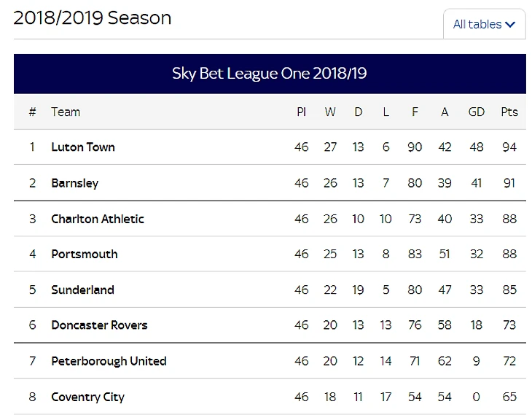Click the GD column header

point(476,112)
